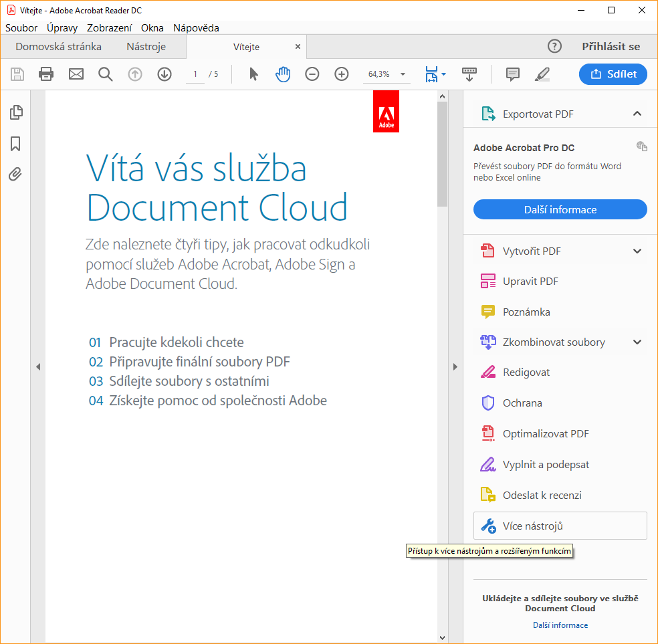Open the Nápověda menu
This screenshot has height=644, width=658.
point(196,27)
